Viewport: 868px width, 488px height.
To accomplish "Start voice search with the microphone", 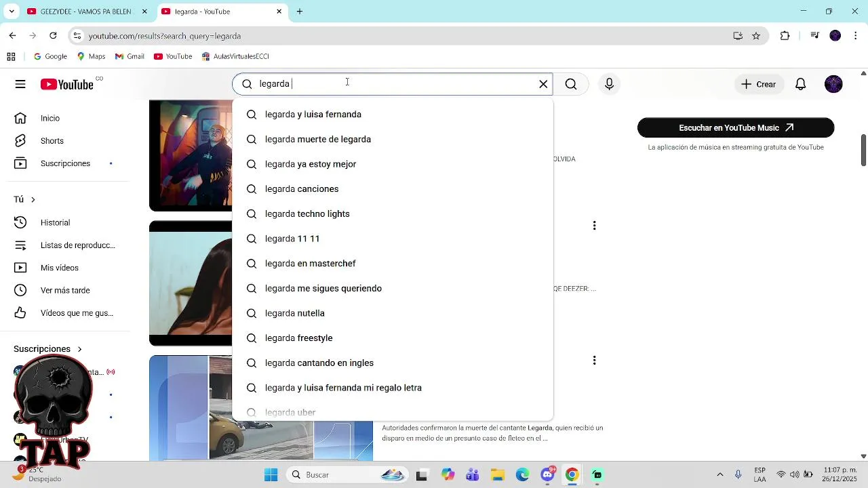I will click(609, 84).
